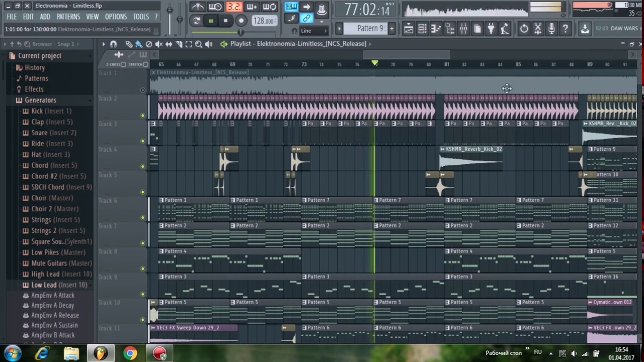Screen dimensions: 644x362
Task: Open the TOOLS menu
Action: [141, 17]
